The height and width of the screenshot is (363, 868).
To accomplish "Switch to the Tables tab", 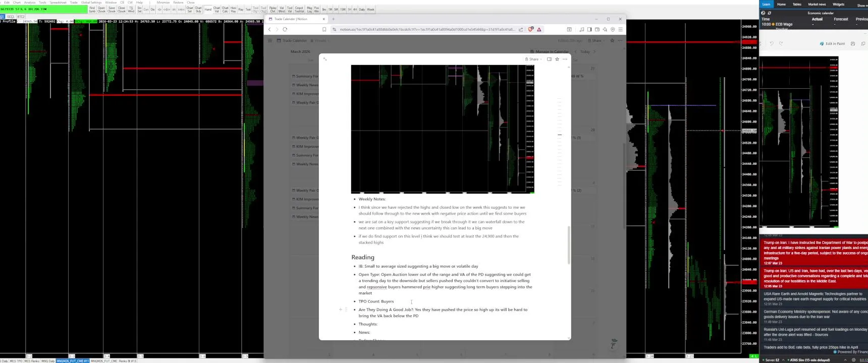I will 797,4.
